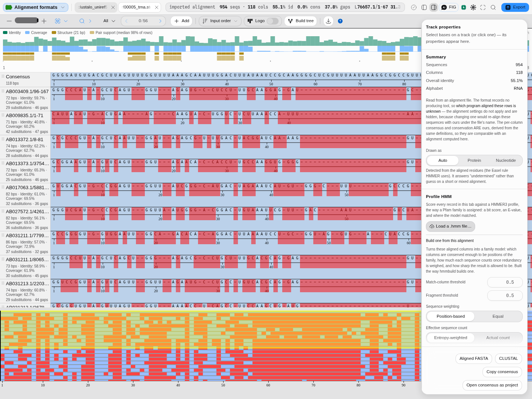Close the clustalo_uniref tab

[x=113, y=7]
